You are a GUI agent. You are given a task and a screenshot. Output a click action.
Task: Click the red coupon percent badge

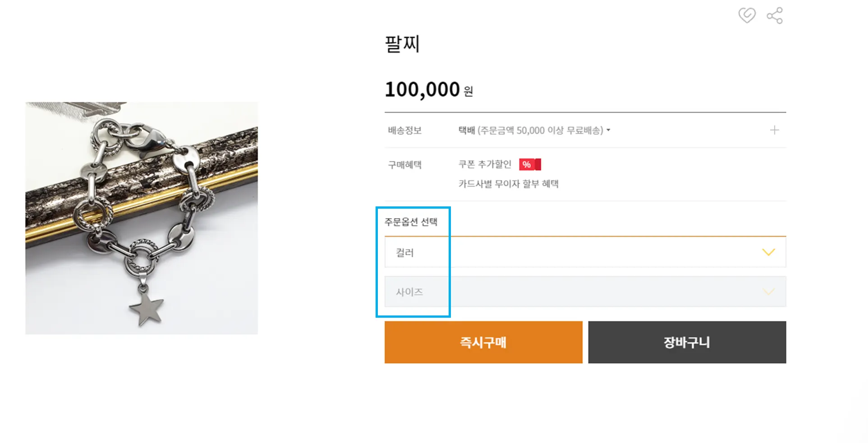coord(530,164)
